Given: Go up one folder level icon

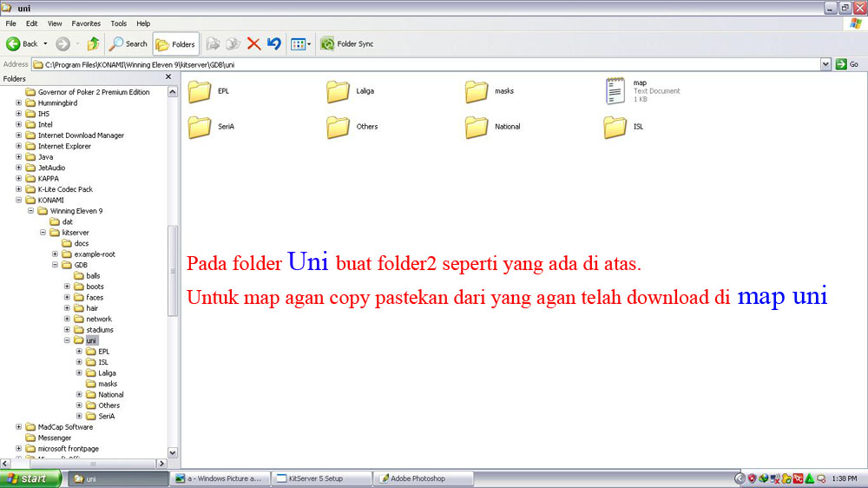Looking at the screenshot, I should (93, 43).
